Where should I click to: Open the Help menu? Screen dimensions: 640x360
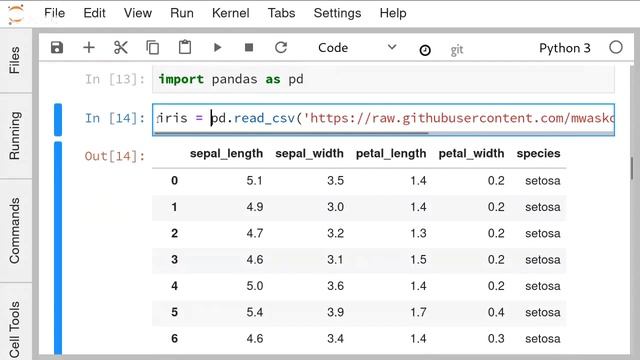click(393, 13)
